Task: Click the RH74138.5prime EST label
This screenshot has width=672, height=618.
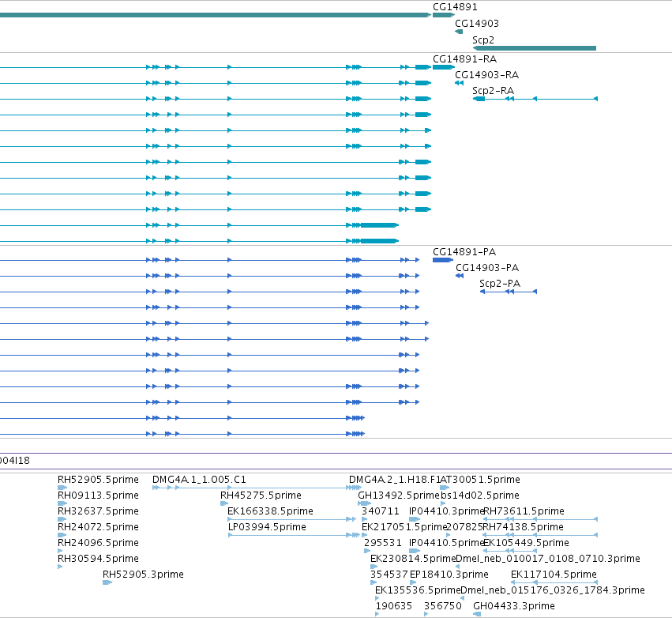Action: click(524, 527)
